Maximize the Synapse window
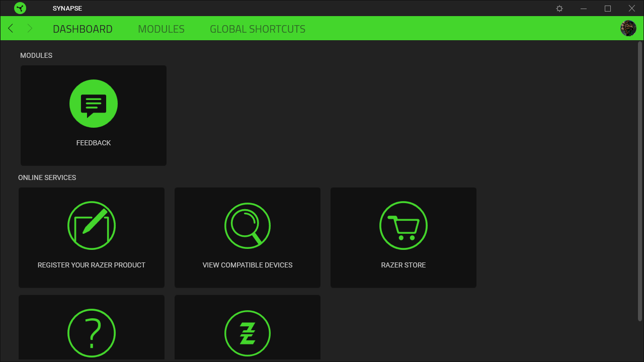 608,9
